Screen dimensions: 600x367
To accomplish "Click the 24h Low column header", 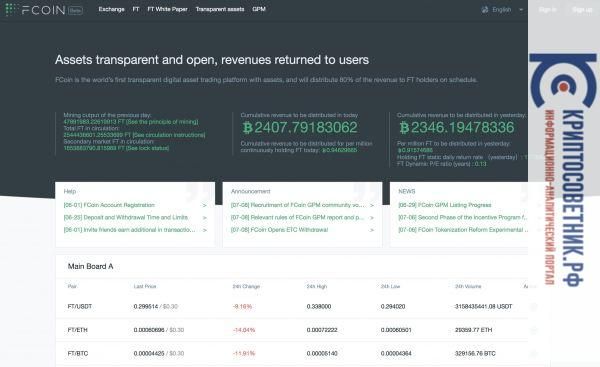I will tap(390, 286).
